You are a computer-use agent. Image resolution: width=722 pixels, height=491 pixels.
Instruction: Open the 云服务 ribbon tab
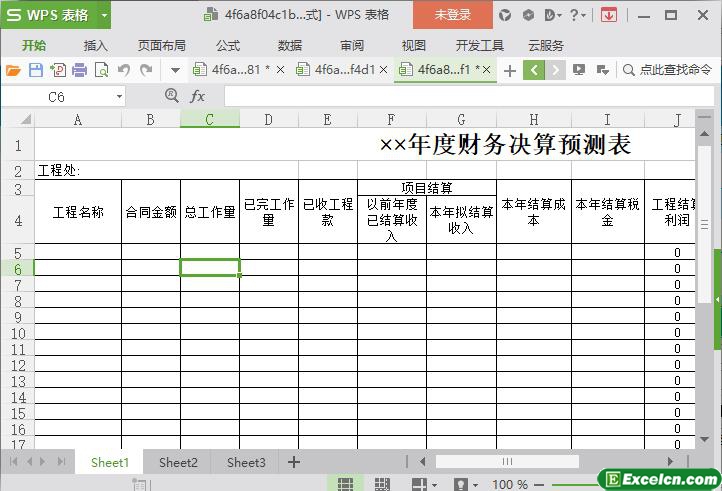pyautogui.click(x=546, y=46)
